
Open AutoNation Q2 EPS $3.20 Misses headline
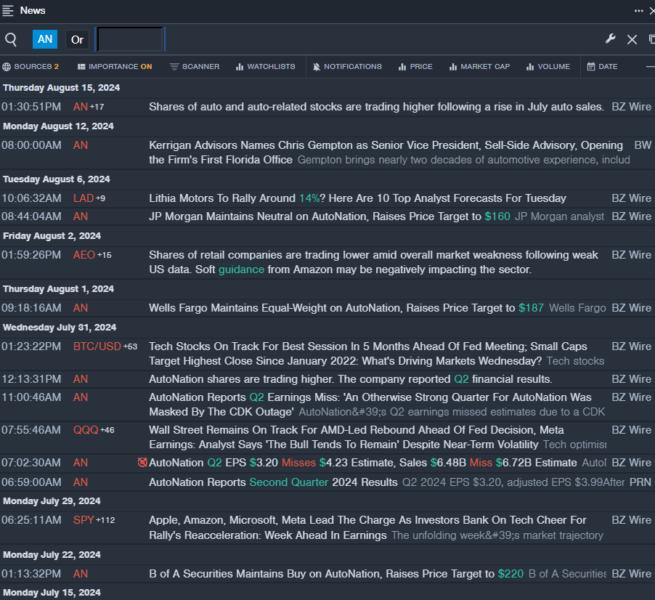click(363, 463)
